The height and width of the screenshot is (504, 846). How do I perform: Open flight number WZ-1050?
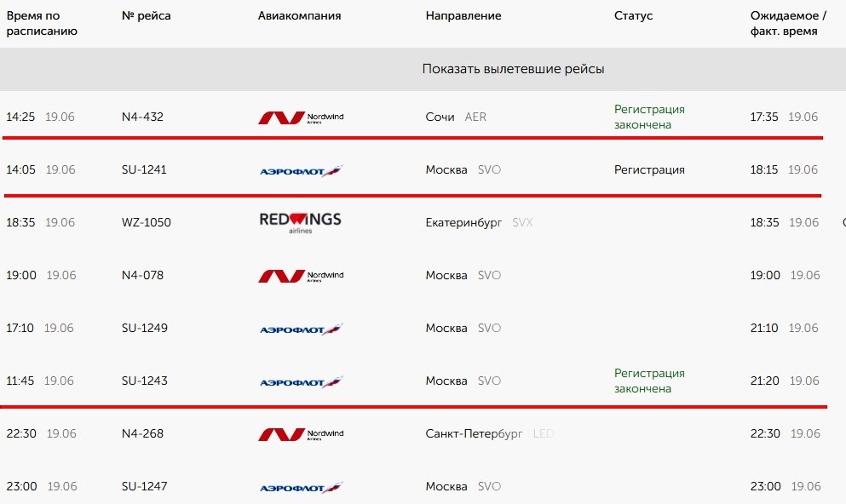coord(147,222)
